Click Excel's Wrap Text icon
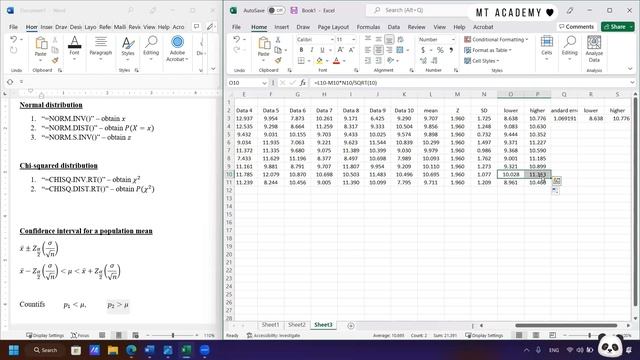Viewport: 640px width, 360px height. coord(400,40)
